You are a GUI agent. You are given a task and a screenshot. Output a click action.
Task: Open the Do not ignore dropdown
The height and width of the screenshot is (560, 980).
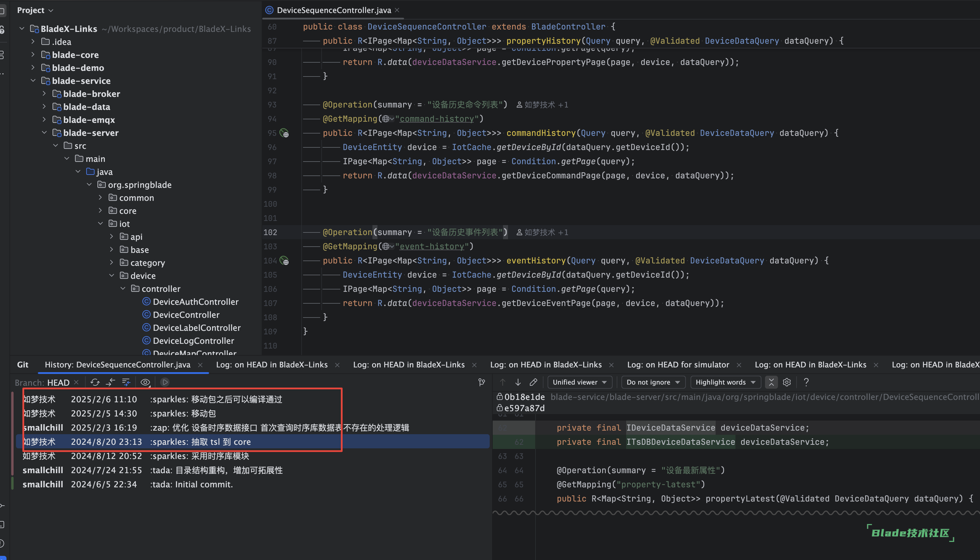[653, 382]
